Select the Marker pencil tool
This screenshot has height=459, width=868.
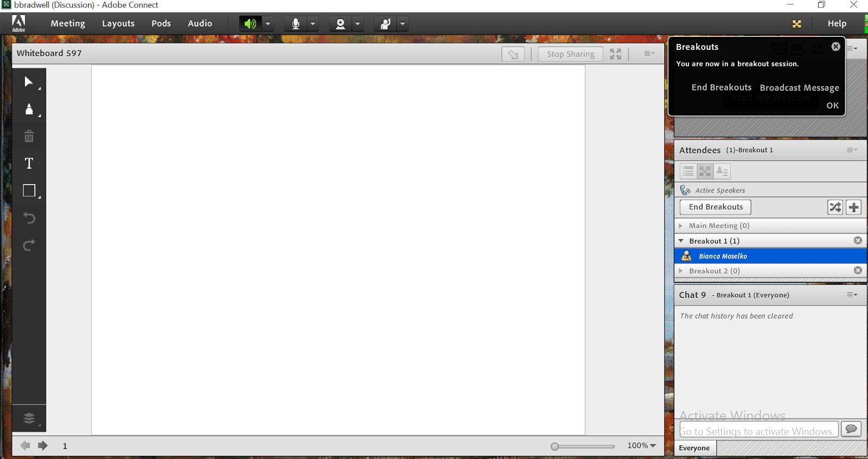click(29, 109)
